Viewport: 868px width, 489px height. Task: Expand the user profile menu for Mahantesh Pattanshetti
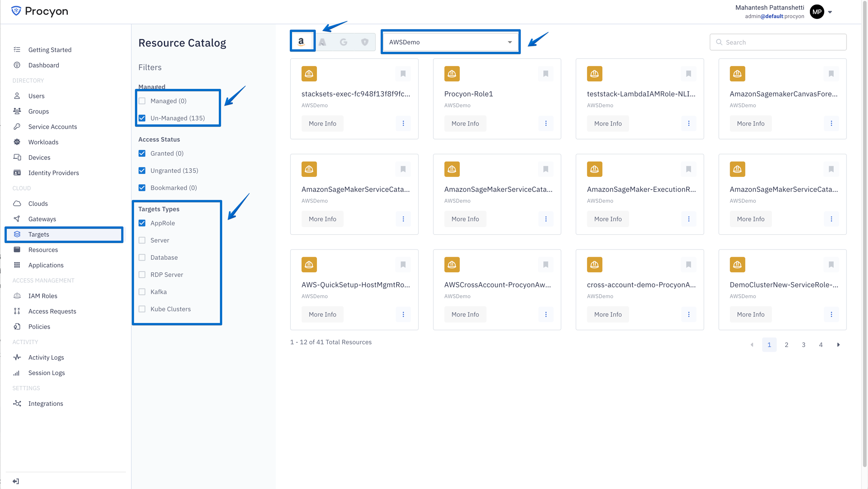[x=830, y=12]
